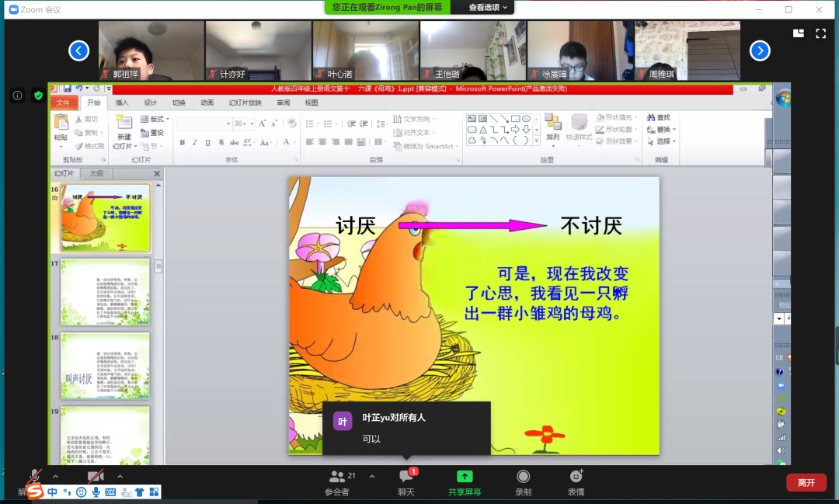Close the slide thumbnail pane
Viewport: 839px width, 504px height.
click(x=157, y=173)
